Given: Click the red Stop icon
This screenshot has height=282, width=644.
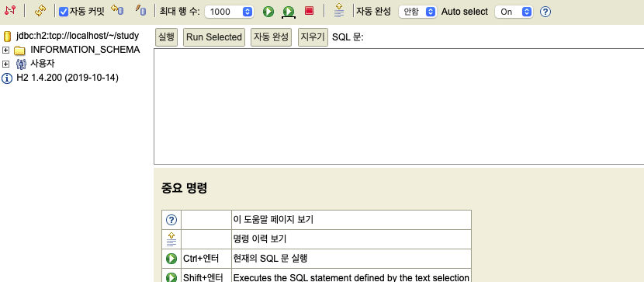Looking at the screenshot, I should pyautogui.click(x=310, y=11).
